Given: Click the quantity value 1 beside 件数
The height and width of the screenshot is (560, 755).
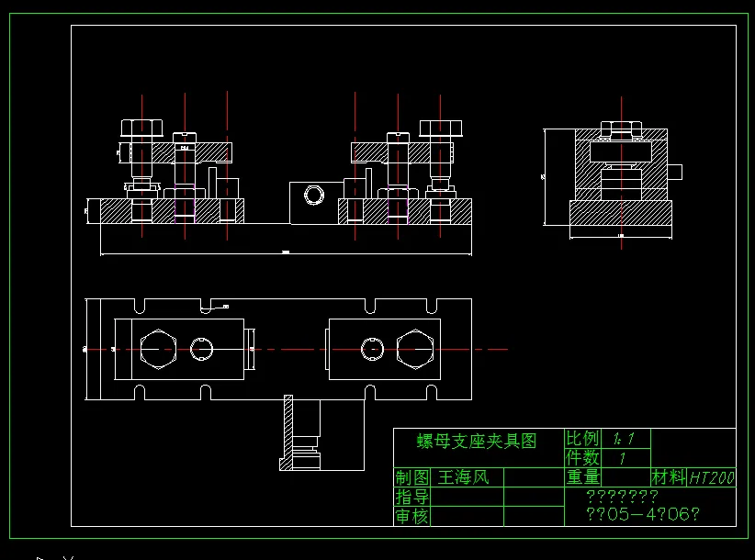Looking at the screenshot, I should 622,458.
